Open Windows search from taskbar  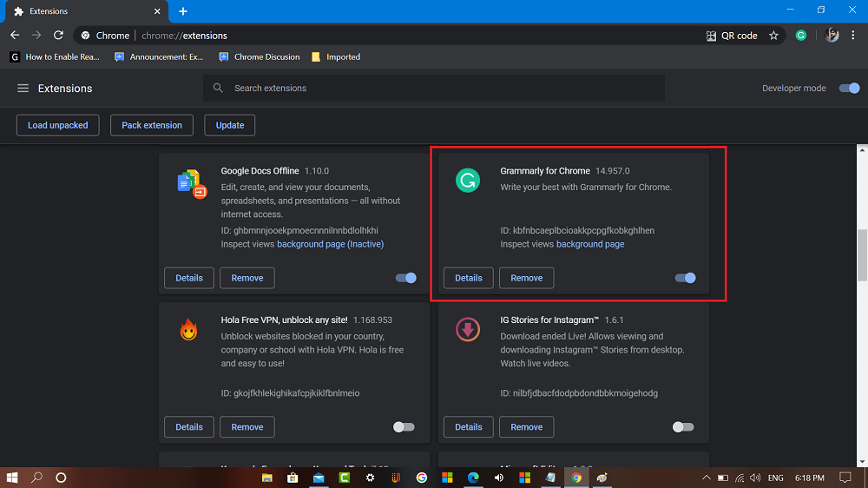point(37,478)
